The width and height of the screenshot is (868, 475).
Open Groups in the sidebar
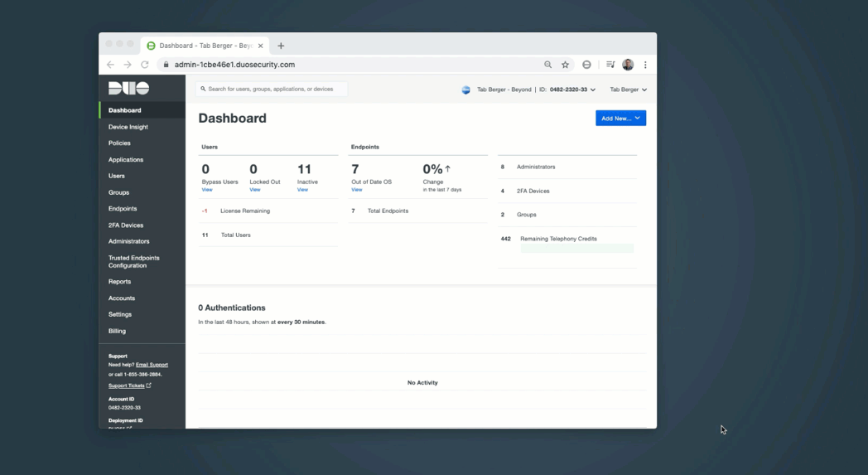point(118,192)
